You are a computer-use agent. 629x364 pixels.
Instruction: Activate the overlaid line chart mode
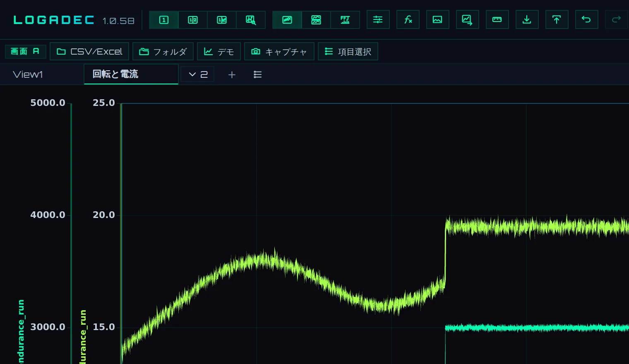pos(287,20)
